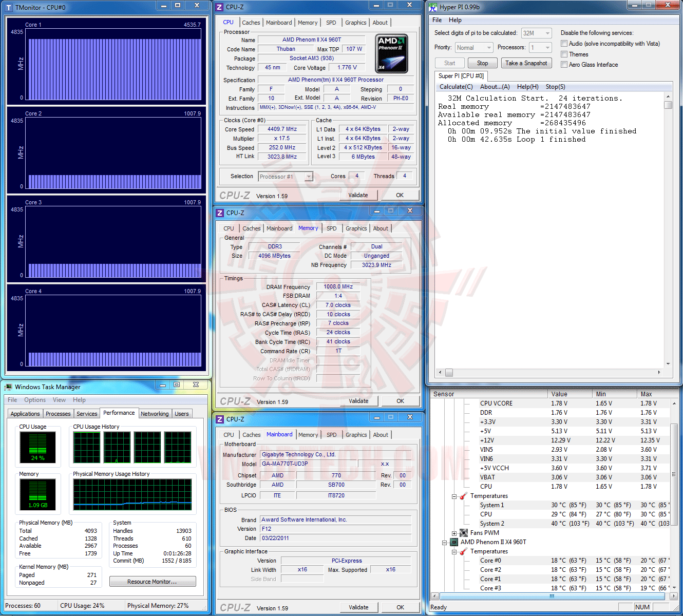
Task: Click the Super PI log vertical scrollbar thumb
Action: 668,105
